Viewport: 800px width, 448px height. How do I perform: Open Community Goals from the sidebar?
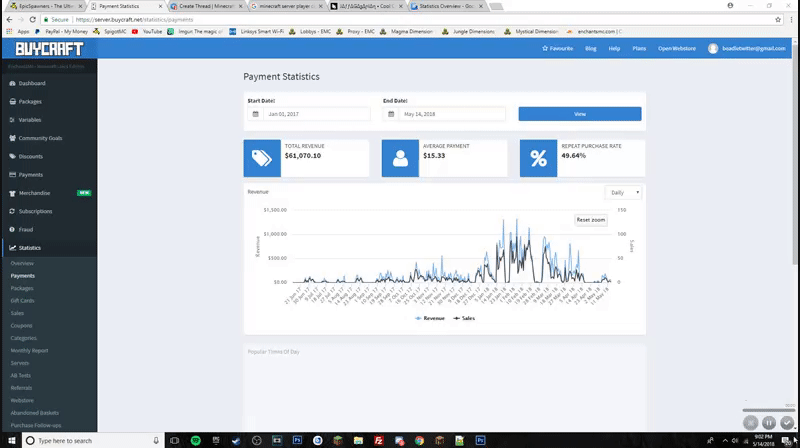click(x=40, y=138)
